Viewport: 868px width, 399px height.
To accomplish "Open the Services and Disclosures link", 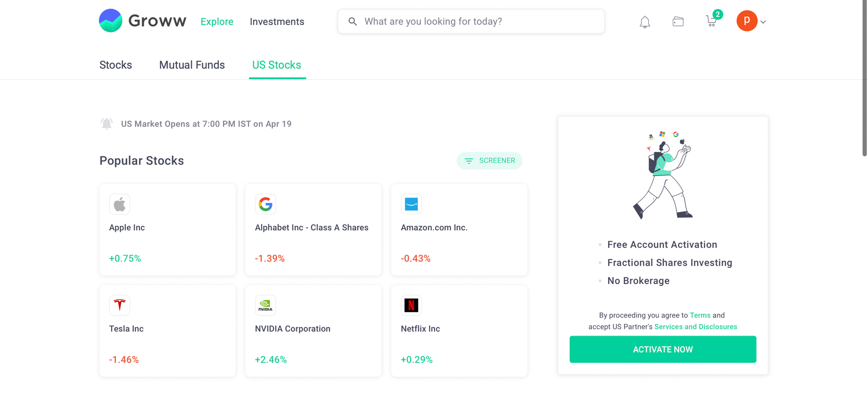I will [695, 327].
